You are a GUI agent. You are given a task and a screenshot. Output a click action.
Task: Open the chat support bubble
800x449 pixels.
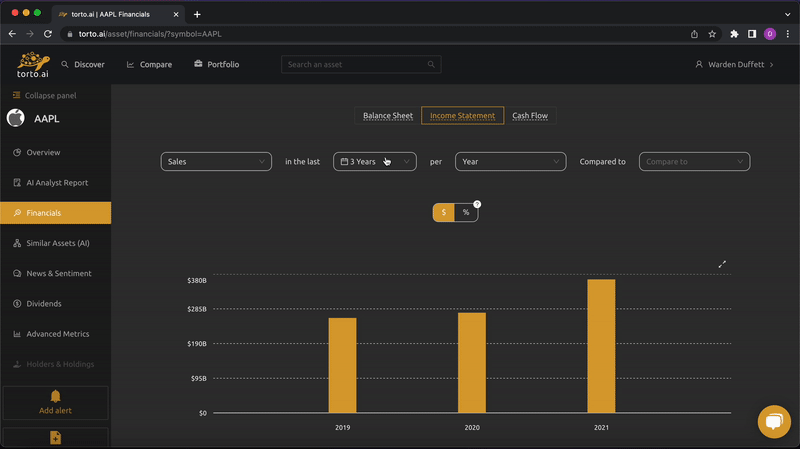point(774,421)
